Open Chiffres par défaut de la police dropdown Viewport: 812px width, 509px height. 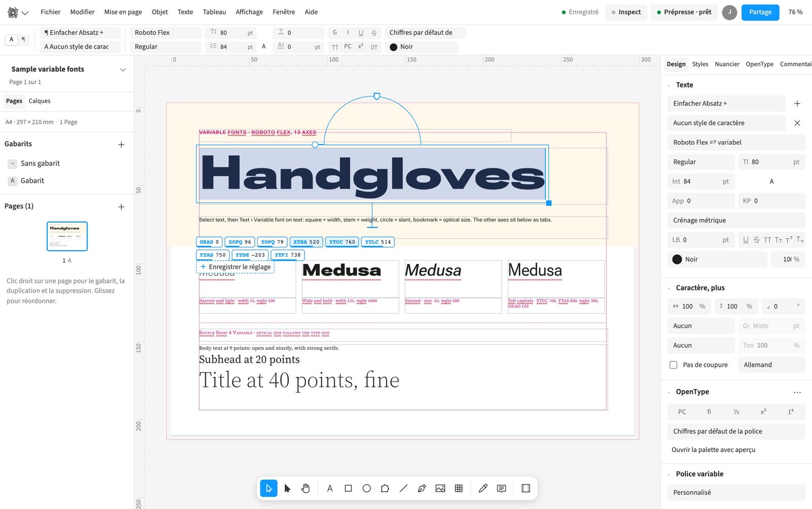[736, 431]
